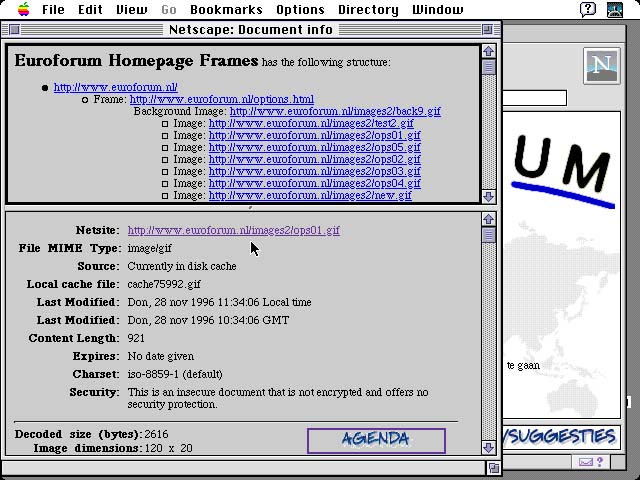Click the 'Currently in disk cache' source text
Viewport: 640px width, 480px height.
(182, 266)
